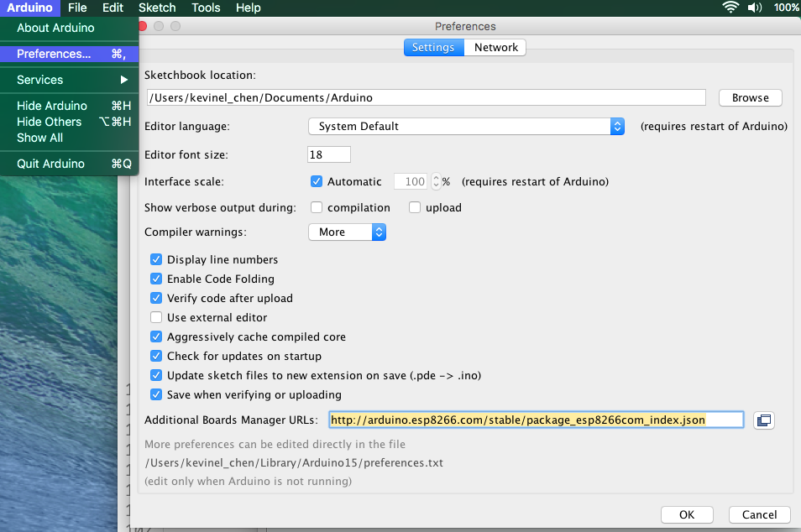The height and width of the screenshot is (532, 801).
Task: Click the Wi-Fi status icon in menu bar
Action: click(x=730, y=8)
